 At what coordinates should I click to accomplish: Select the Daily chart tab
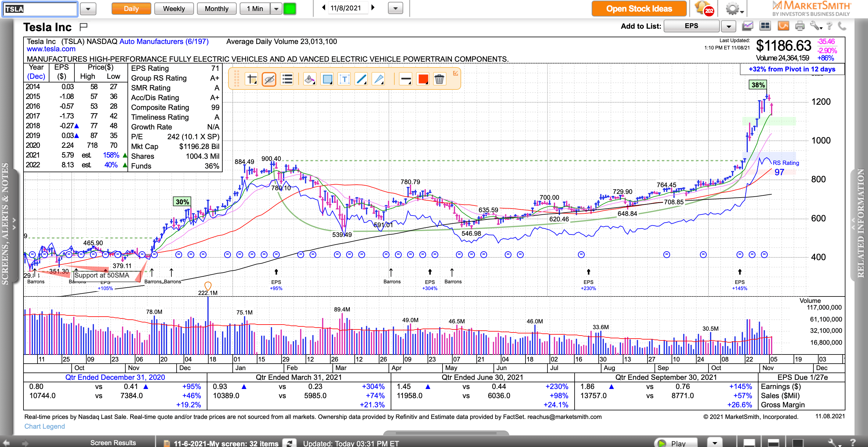(x=131, y=9)
